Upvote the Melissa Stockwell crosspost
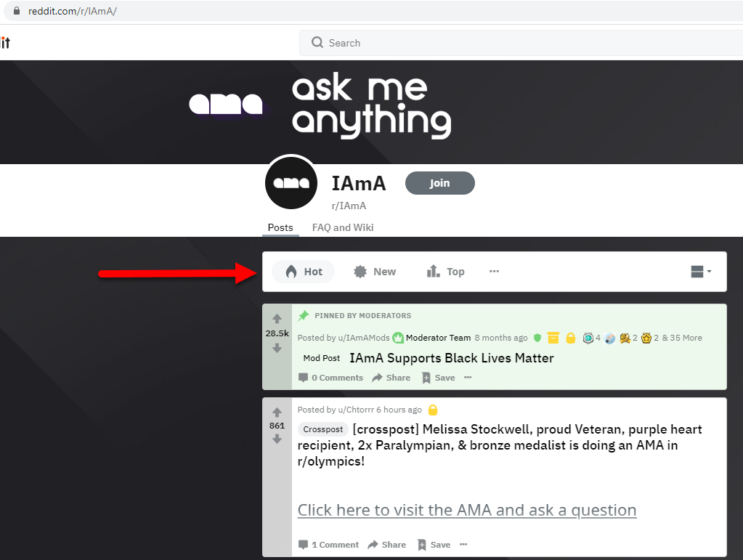 (277, 412)
